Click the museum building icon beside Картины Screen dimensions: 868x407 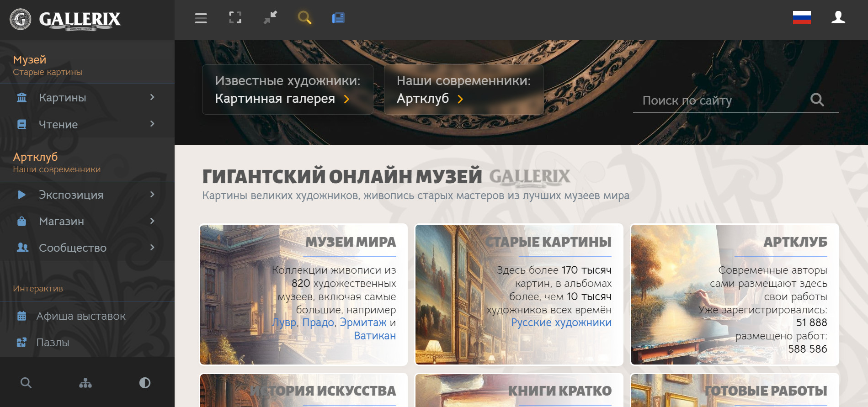coord(21,98)
